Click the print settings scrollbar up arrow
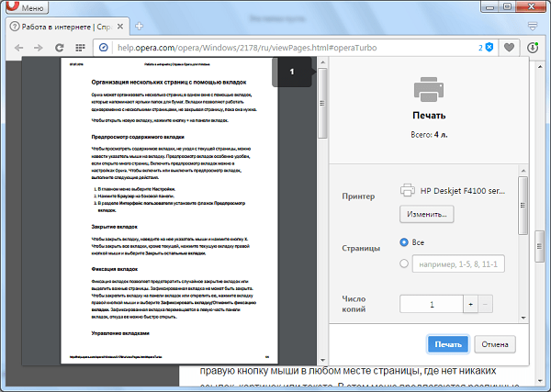 (523, 171)
